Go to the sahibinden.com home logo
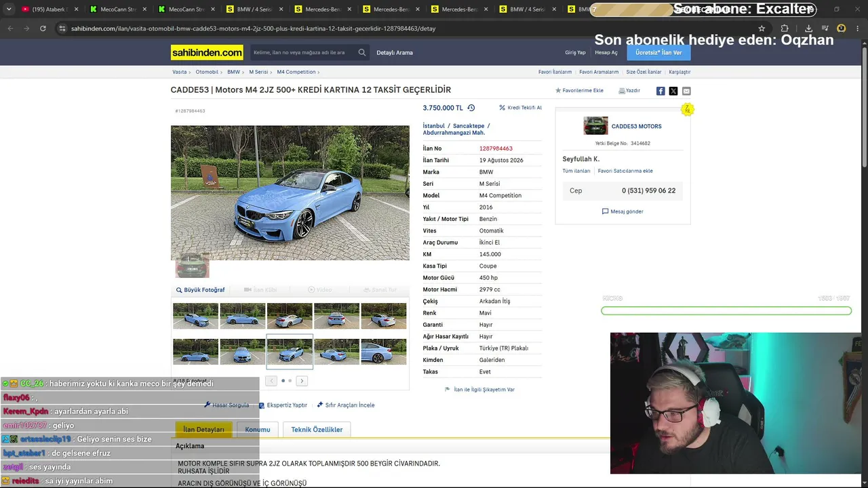Viewport: 868px width, 488px height. (207, 52)
